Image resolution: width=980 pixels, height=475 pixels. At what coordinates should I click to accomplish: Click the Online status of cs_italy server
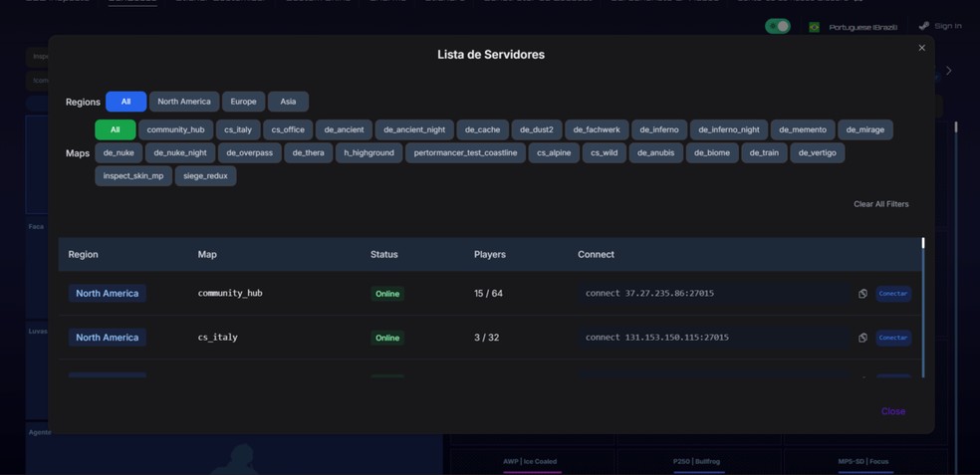387,338
